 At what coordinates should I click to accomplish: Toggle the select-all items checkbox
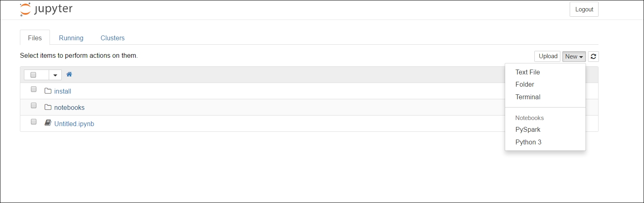click(x=33, y=75)
